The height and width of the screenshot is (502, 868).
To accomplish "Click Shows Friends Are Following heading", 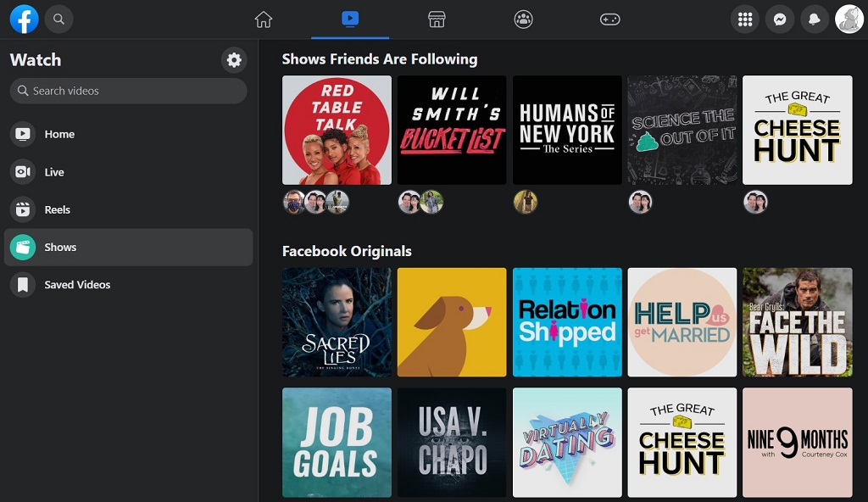I will pos(380,59).
